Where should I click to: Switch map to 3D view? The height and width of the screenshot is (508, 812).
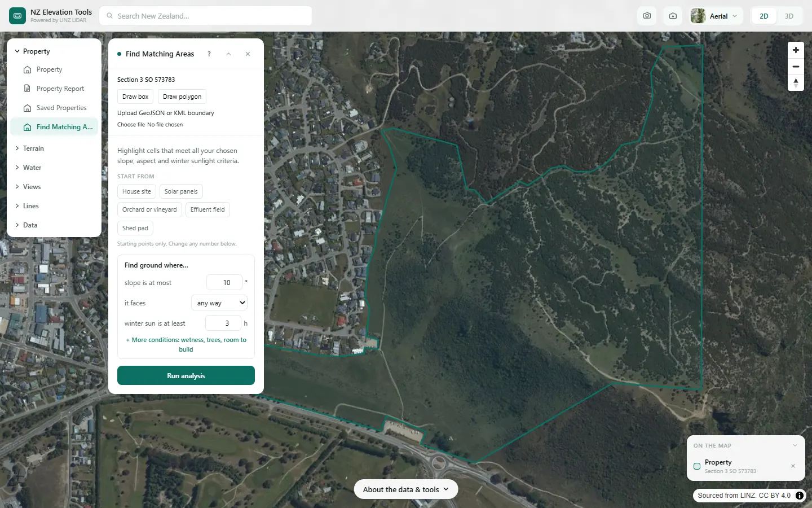click(789, 16)
